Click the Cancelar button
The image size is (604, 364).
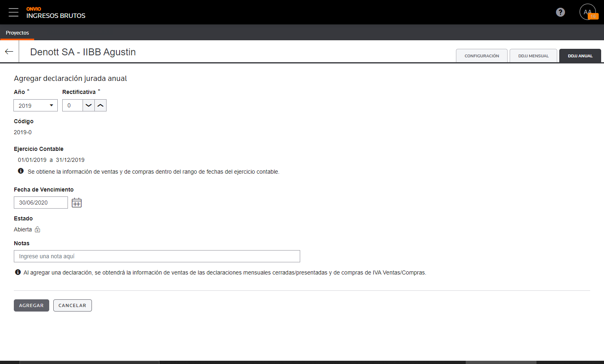click(x=72, y=305)
